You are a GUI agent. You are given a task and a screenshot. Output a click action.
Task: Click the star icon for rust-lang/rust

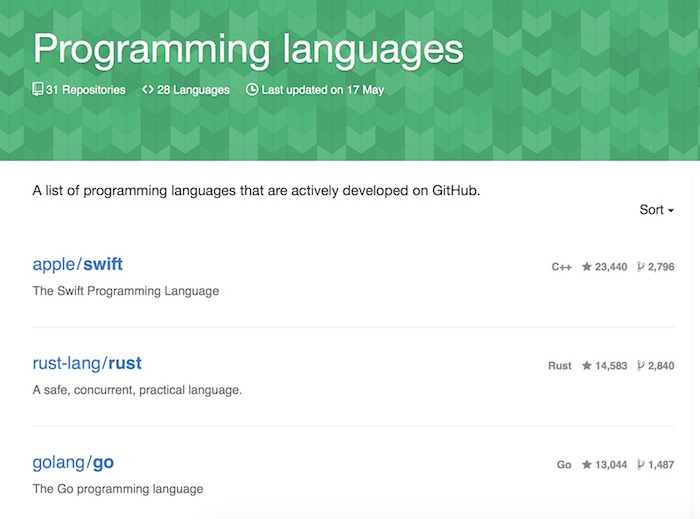coord(587,366)
